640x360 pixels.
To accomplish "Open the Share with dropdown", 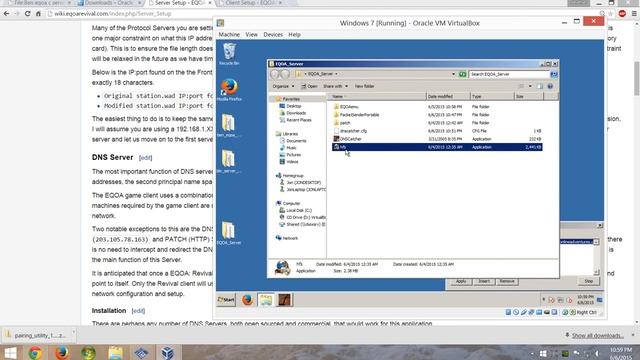I will [x=336, y=86].
